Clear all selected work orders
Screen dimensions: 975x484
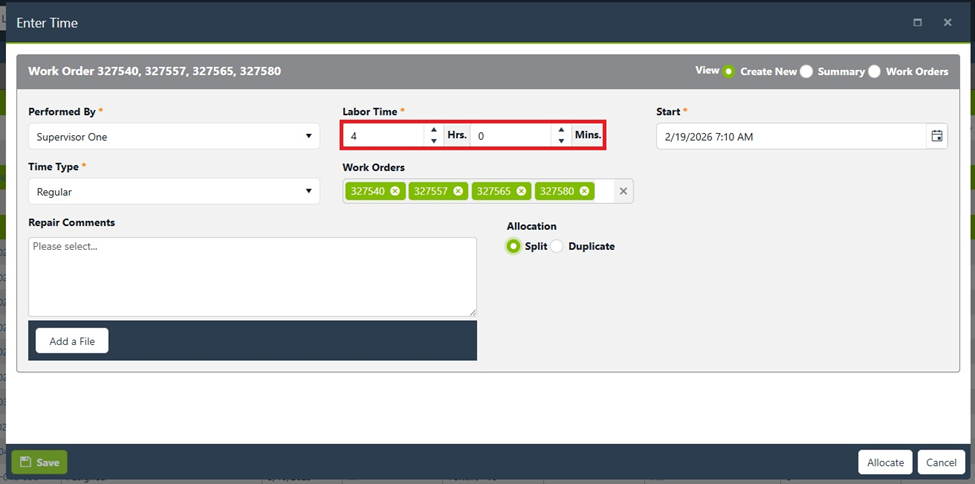(x=623, y=191)
